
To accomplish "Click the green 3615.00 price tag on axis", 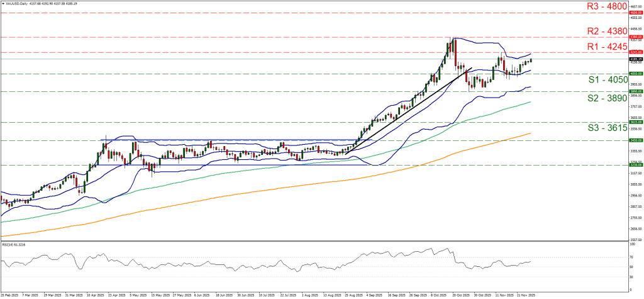I will point(635,123).
